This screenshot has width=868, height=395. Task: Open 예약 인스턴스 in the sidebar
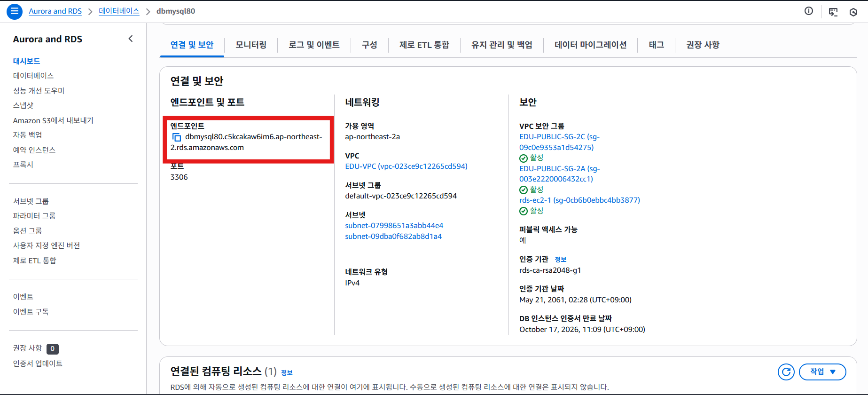click(34, 150)
